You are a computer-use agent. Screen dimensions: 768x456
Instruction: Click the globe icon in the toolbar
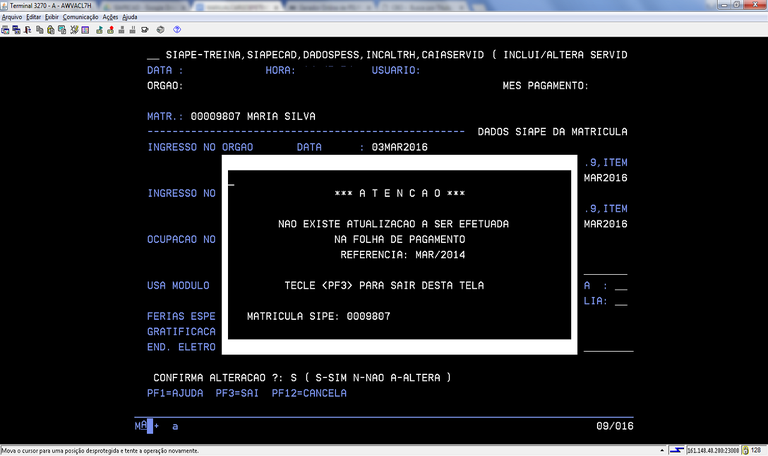click(160, 30)
